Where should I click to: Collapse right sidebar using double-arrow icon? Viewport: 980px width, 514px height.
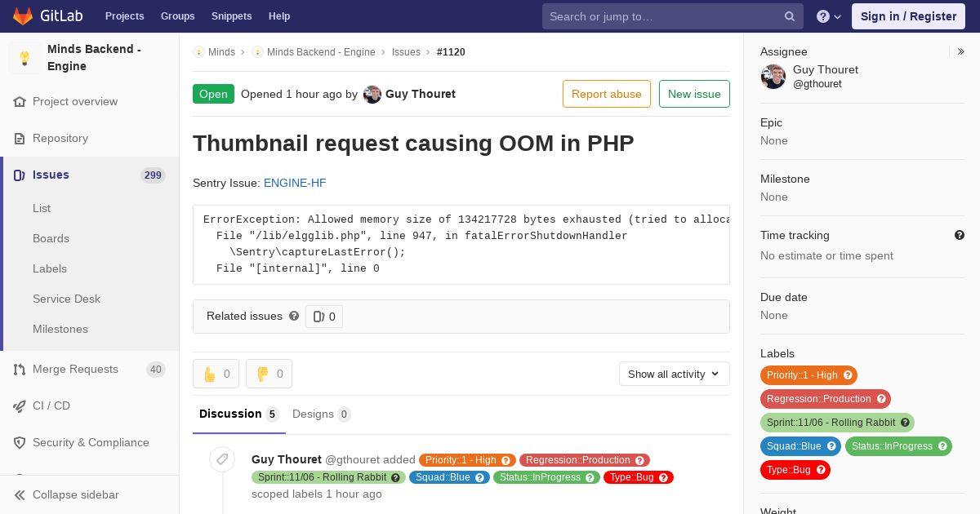click(961, 51)
